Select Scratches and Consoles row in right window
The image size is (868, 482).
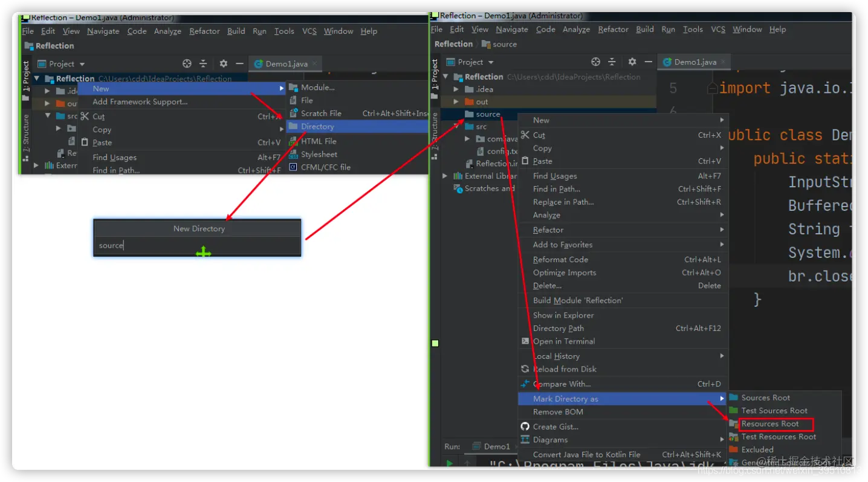click(x=484, y=188)
